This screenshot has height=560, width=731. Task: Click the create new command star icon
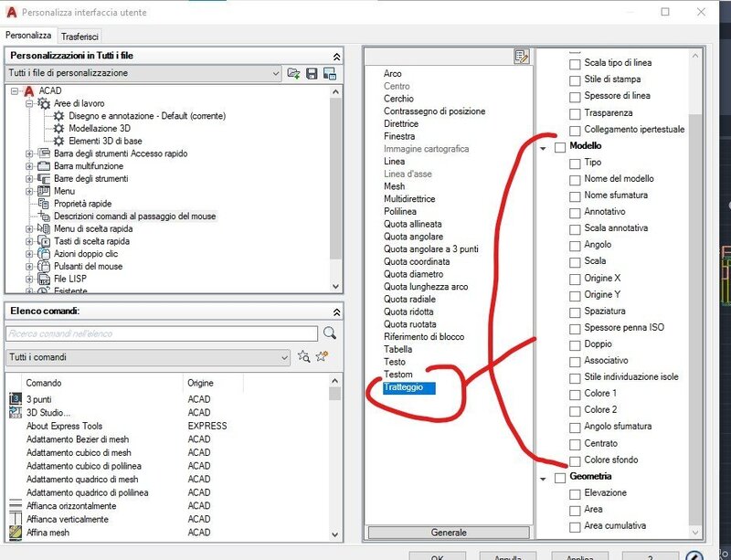coord(322,356)
